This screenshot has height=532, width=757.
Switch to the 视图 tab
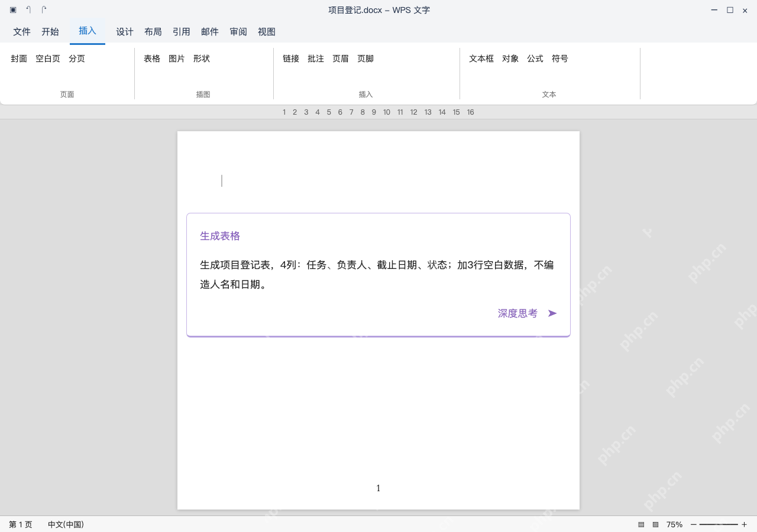click(x=267, y=32)
